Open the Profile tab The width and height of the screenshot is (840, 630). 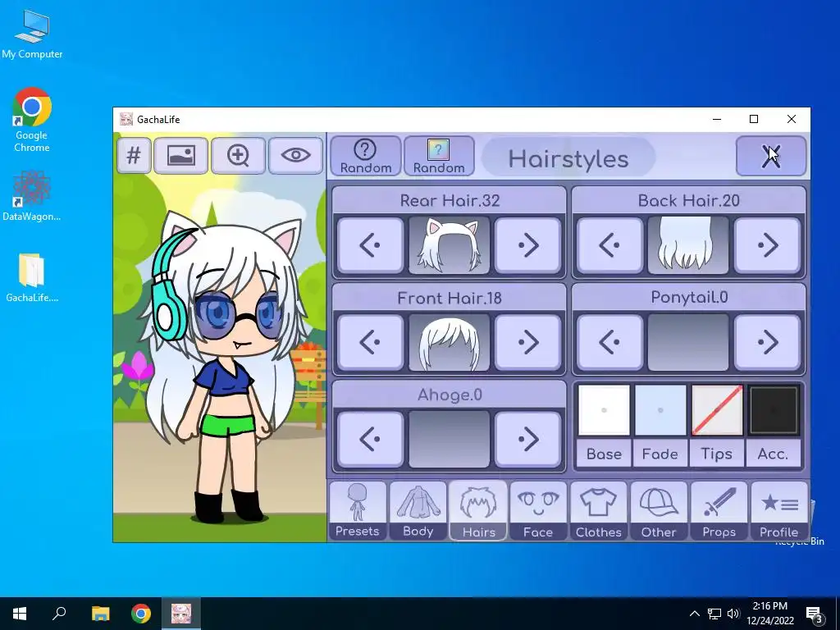779,510
